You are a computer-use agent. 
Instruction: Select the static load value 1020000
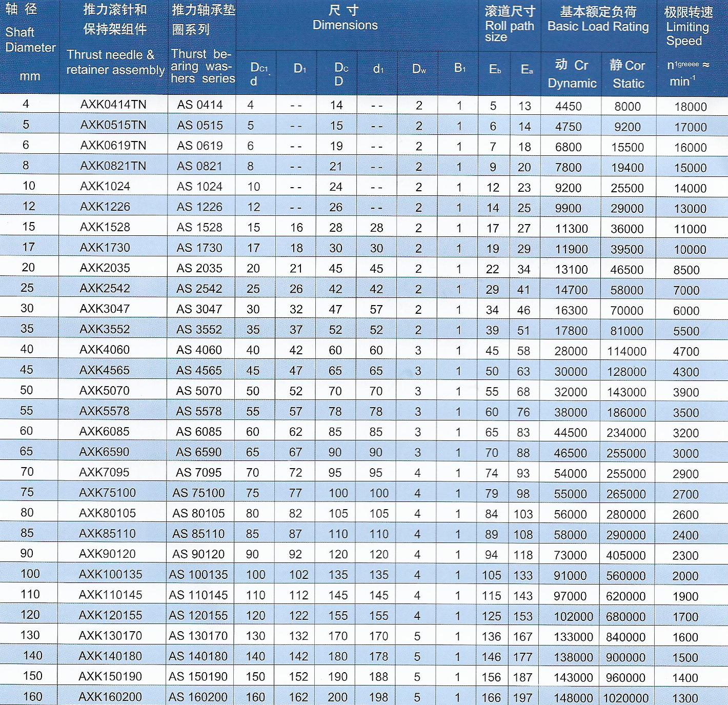point(626,698)
